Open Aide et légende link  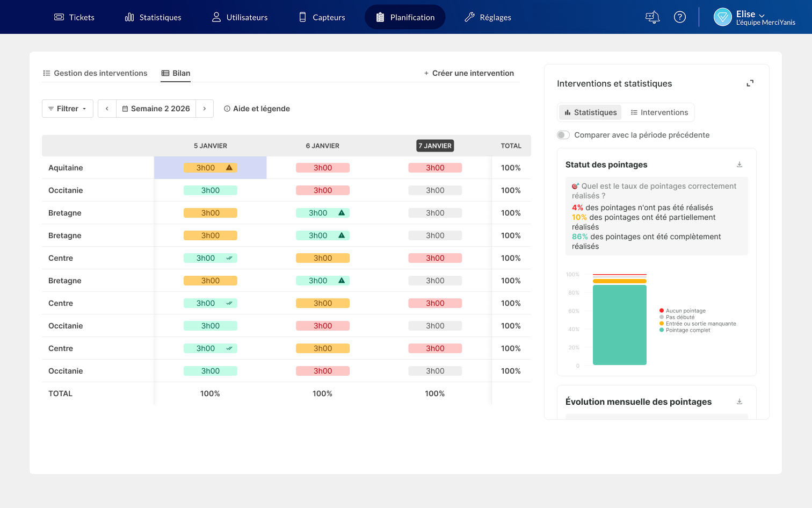[257, 109]
